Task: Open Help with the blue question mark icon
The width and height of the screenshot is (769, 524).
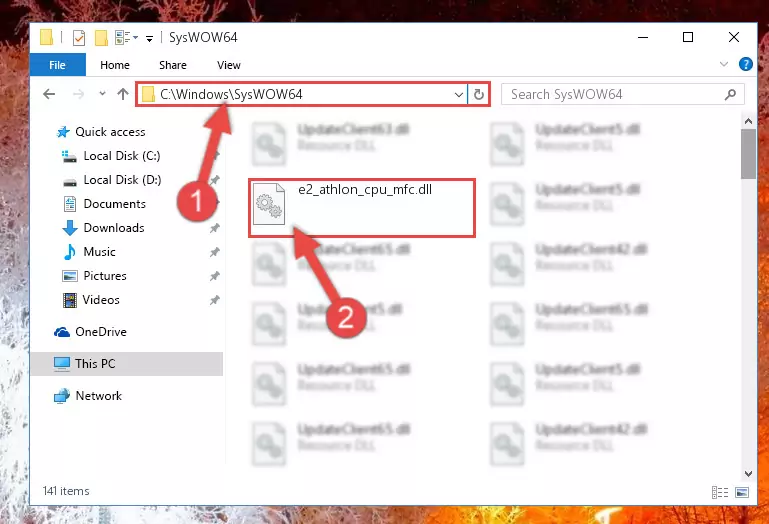Action: click(x=745, y=64)
